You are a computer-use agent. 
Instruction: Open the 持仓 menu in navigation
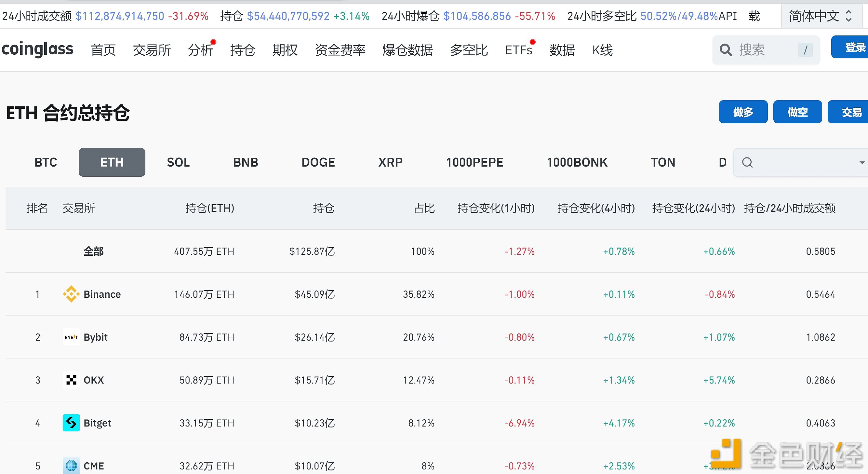point(243,50)
